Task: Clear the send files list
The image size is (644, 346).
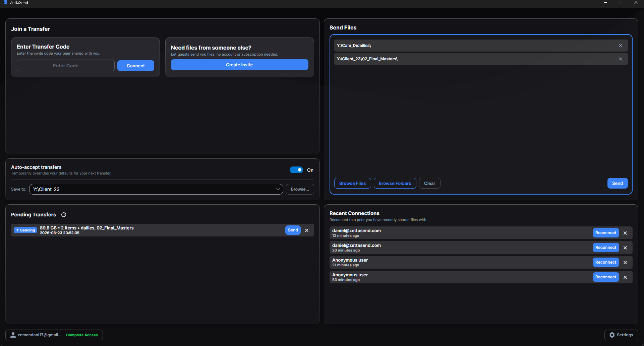Action: [430, 183]
